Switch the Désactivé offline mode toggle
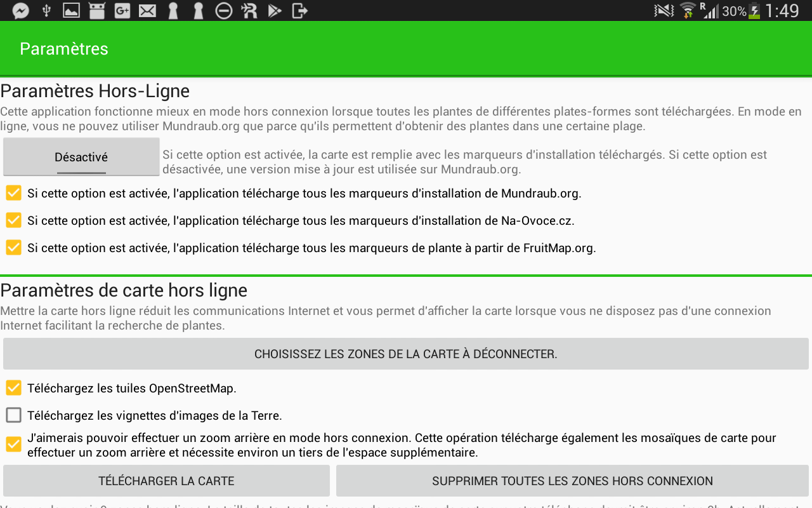 [x=81, y=157]
